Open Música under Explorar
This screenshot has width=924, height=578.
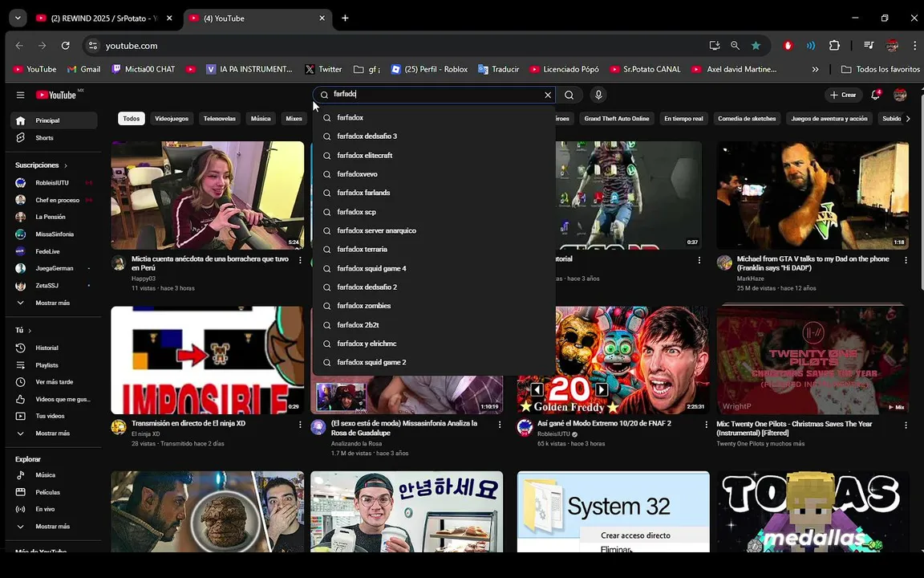pos(54,474)
